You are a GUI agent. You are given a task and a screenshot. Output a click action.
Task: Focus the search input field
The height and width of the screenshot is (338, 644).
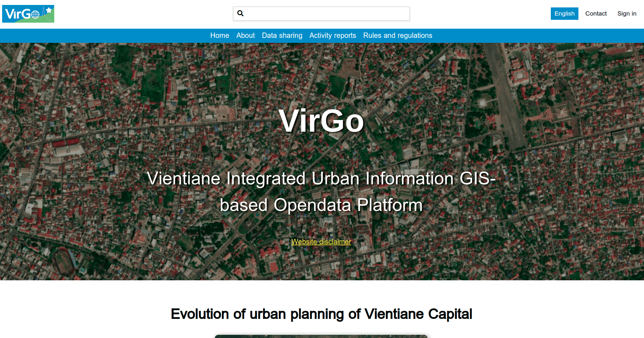321,13
